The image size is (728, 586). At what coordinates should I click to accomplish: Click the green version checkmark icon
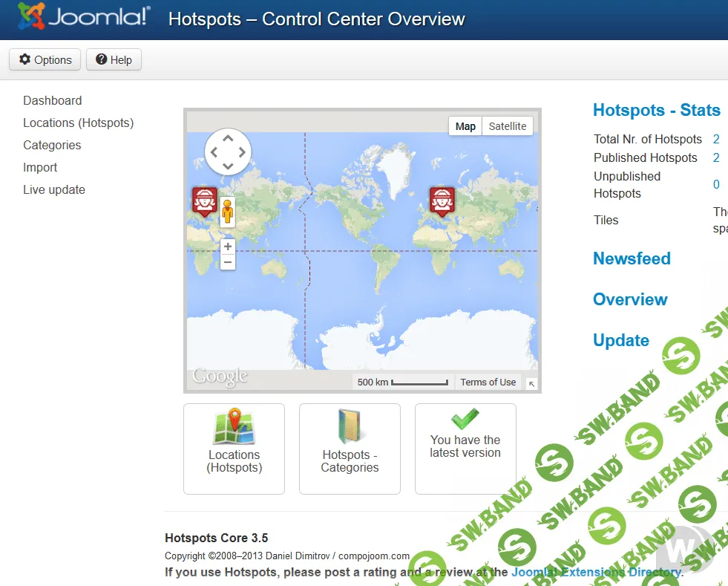465,420
